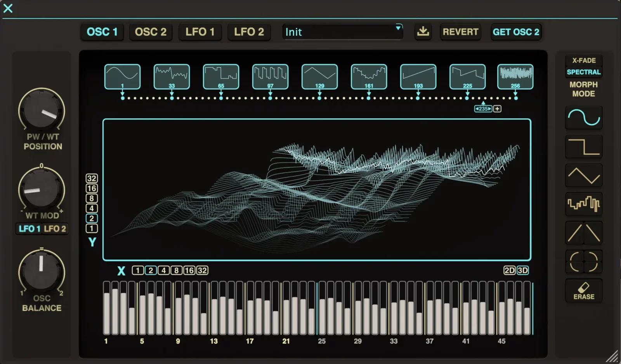Select the triangle wave shape tool
Viewport: 621px width, 364px height.
click(x=584, y=175)
